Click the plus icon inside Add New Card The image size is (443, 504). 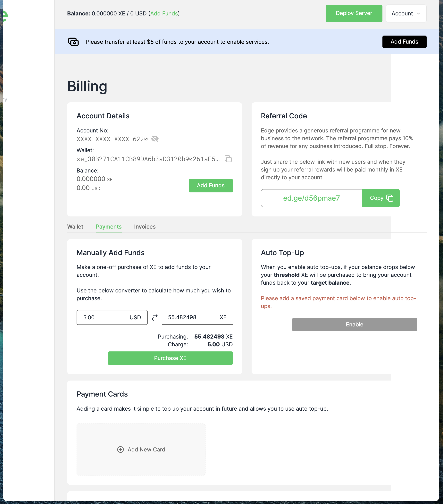(x=120, y=449)
